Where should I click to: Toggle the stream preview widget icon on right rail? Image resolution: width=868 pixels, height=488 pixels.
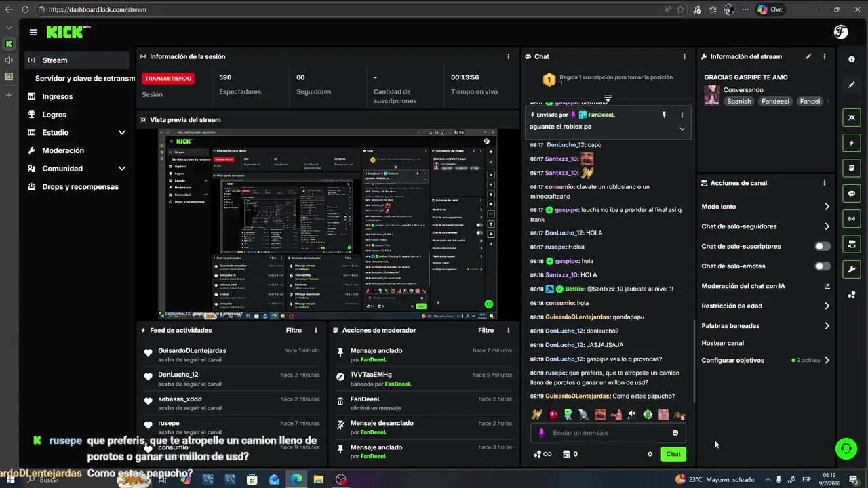852,117
